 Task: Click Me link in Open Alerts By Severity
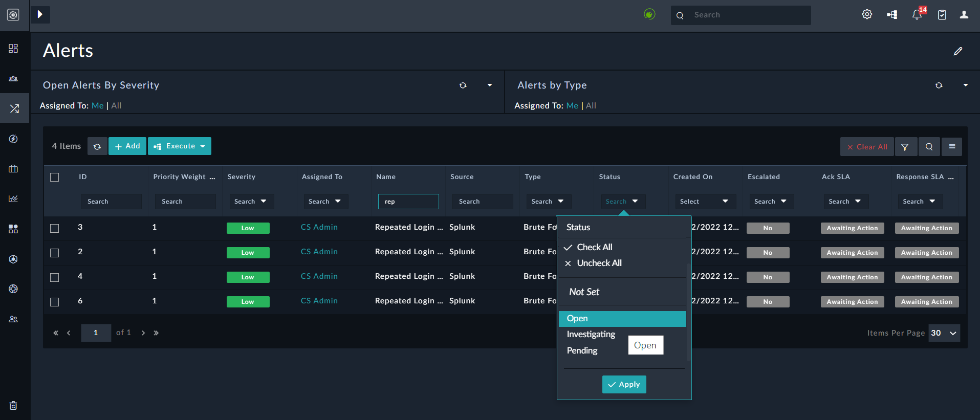click(97, 105)
